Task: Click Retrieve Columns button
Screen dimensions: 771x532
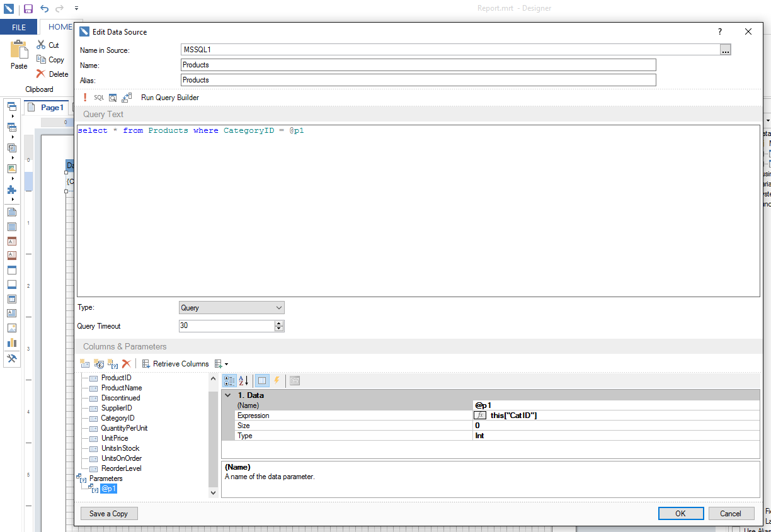Action: [x=175, y=364]
